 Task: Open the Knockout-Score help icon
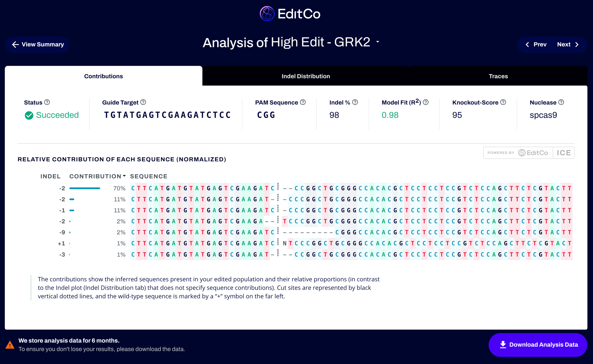pyautogui.click(x=503, y=102)
